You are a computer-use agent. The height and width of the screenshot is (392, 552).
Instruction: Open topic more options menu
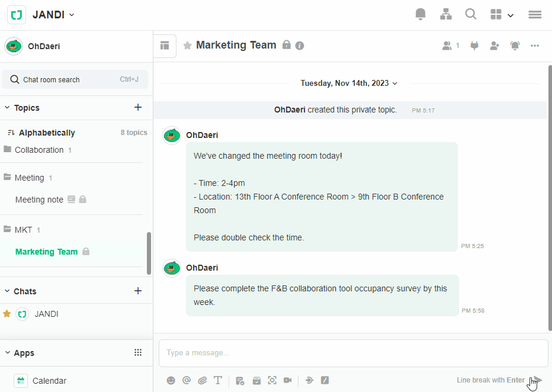[535, 46]
